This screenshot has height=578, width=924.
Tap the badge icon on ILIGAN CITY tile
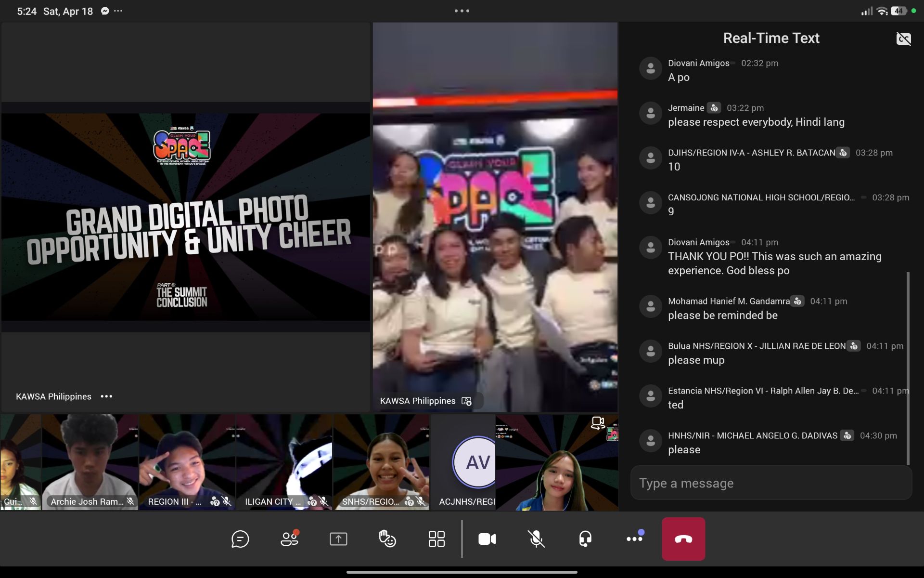(312, 501)
